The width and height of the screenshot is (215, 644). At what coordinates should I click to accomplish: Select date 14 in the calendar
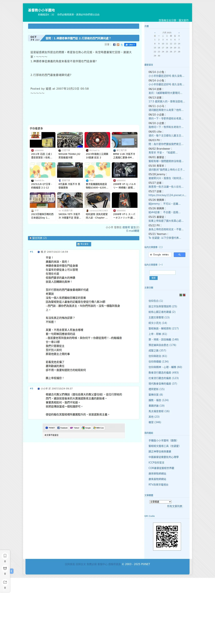tap(179, 43)
